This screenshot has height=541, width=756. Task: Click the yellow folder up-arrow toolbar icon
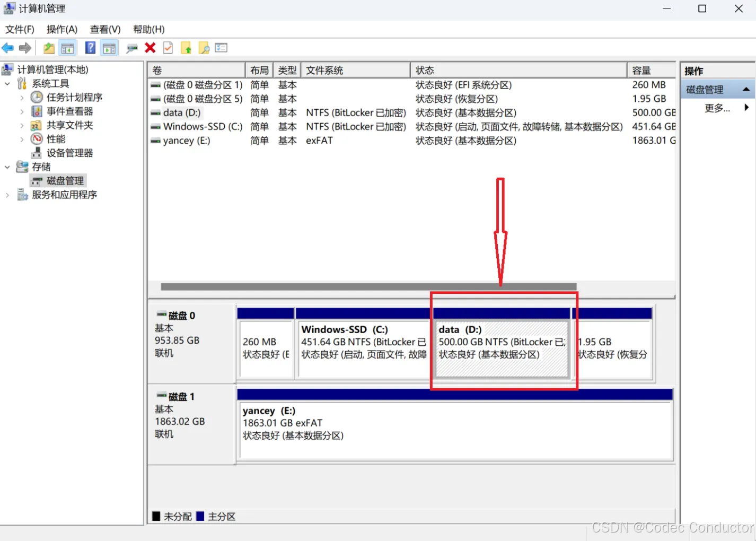point(186,48)
